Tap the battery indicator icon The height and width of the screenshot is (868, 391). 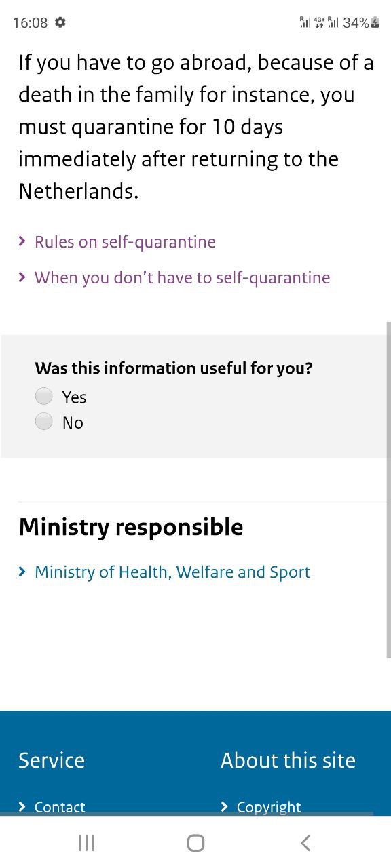pos(375,22)
